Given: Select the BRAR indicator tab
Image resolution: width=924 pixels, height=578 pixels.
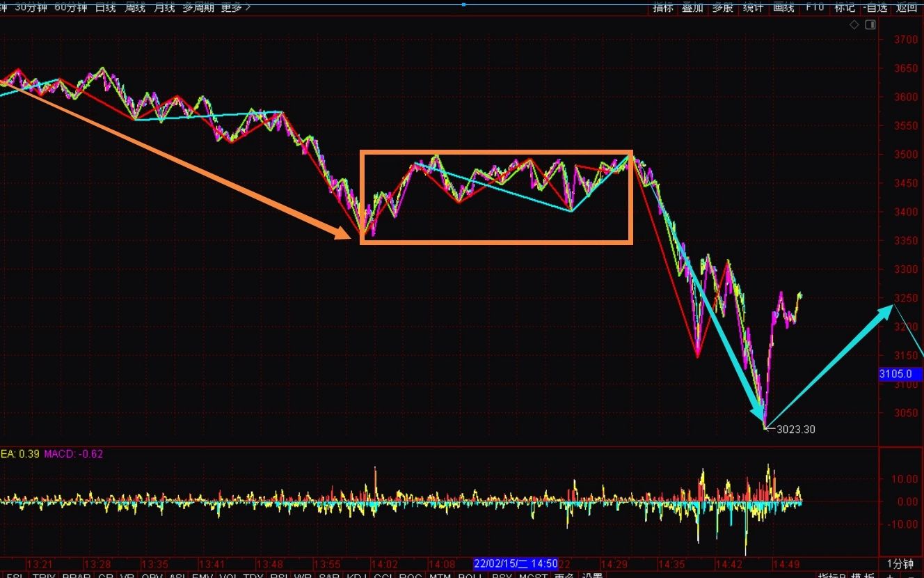Looking at the screenshot, I should tap(77, 575).
